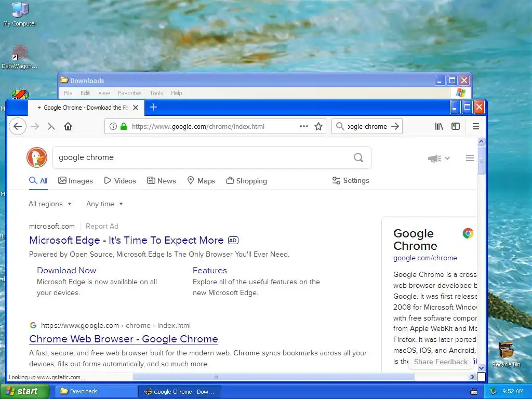Viewport: 532px width, 399px height.
Task: Click the browser search box text
Action: click(367, 127)
